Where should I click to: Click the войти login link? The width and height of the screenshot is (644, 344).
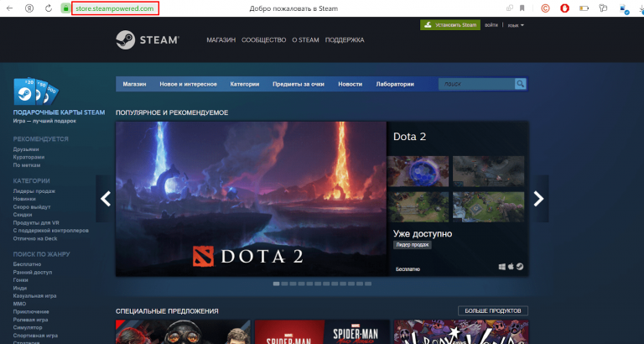pos(491,25)
